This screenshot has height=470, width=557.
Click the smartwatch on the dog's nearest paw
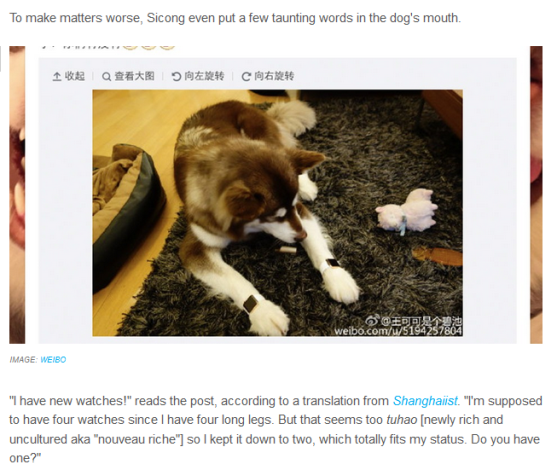tap(252, 304)
